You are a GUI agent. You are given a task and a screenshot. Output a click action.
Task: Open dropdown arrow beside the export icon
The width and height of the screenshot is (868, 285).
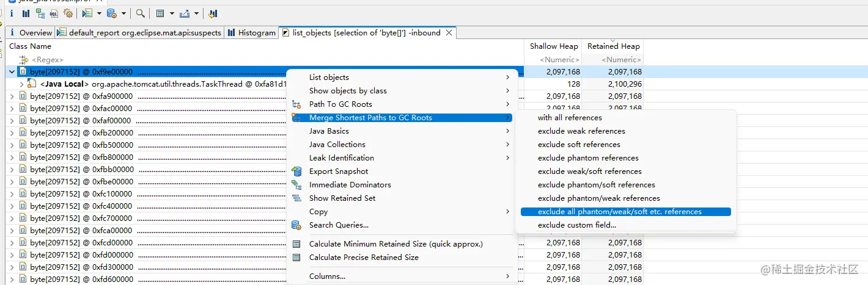click(197, 13)
